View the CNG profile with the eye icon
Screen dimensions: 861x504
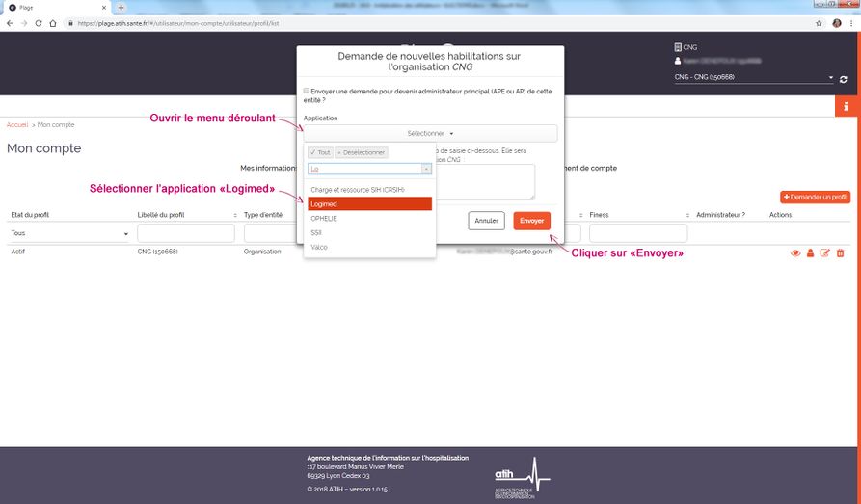tap(795, 253)
